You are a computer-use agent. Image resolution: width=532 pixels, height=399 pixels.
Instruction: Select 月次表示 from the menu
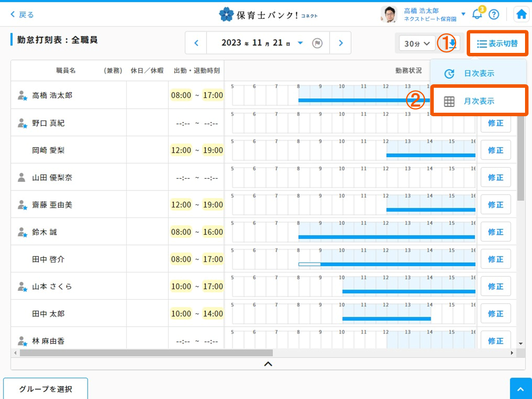click(x=479, y=101)
